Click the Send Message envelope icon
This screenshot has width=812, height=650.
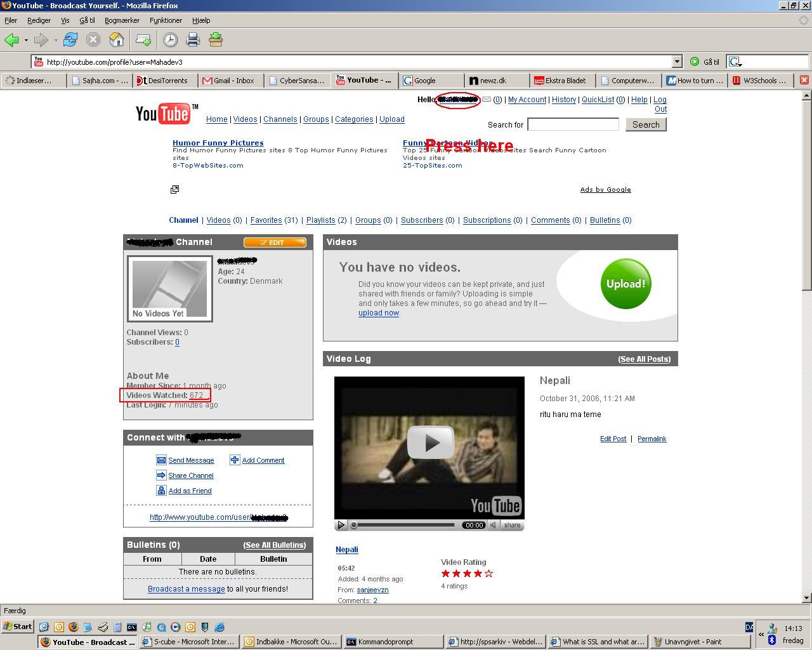(x=161, y=460)
